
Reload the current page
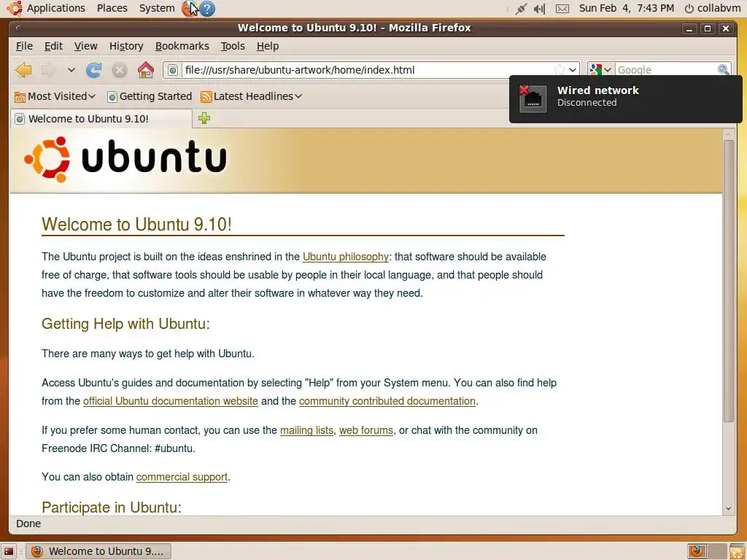(x=94, y=70)
